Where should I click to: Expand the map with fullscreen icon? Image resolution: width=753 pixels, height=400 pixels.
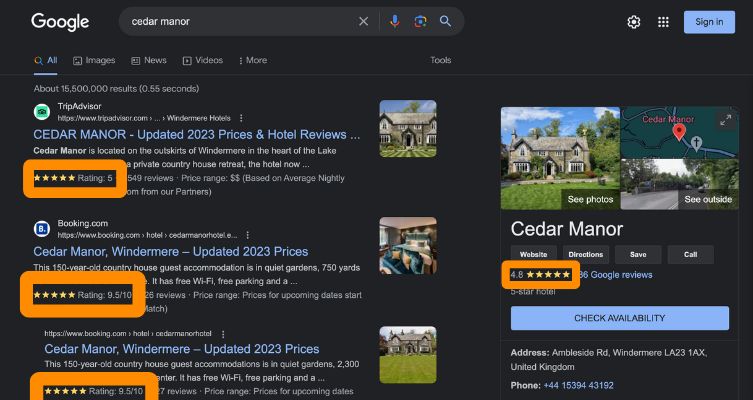[724, 120]
